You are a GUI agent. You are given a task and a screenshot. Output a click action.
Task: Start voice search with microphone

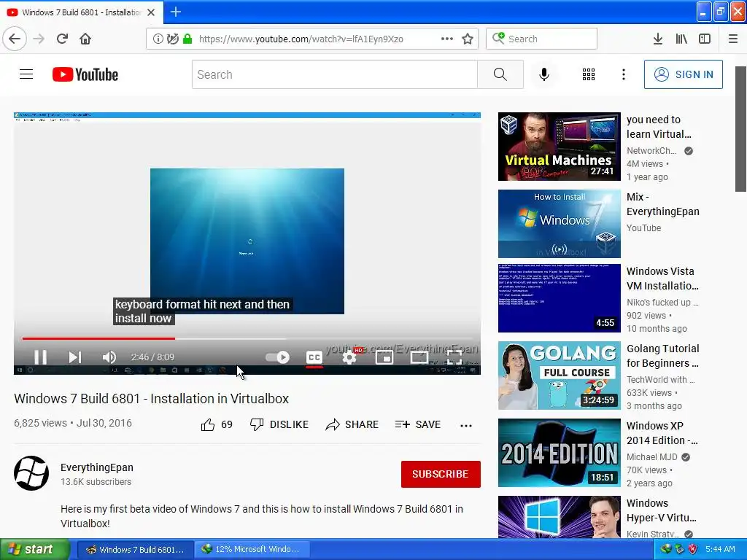[x=544, y=74]
